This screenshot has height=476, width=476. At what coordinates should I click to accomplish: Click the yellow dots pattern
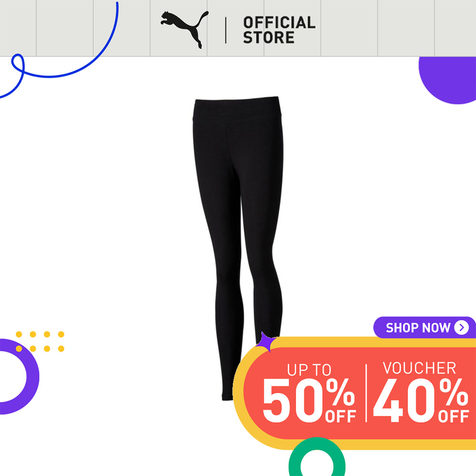click(x=40, y=341)
